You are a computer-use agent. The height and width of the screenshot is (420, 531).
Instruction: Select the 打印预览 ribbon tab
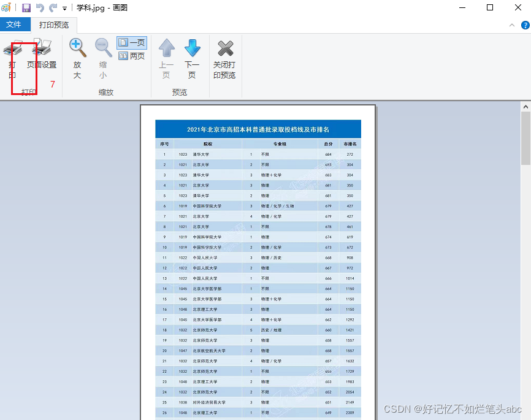(x=54, y=25)
